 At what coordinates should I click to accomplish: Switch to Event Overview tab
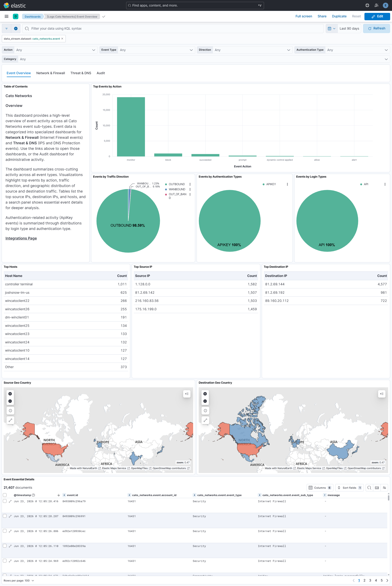[x=19, y=73]
